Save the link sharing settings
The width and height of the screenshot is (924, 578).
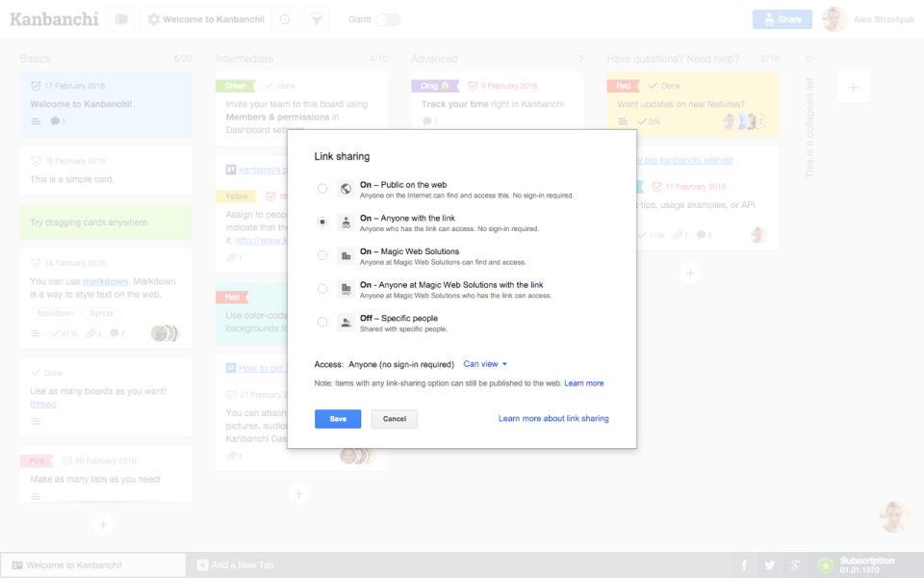(x=338, y=418)
